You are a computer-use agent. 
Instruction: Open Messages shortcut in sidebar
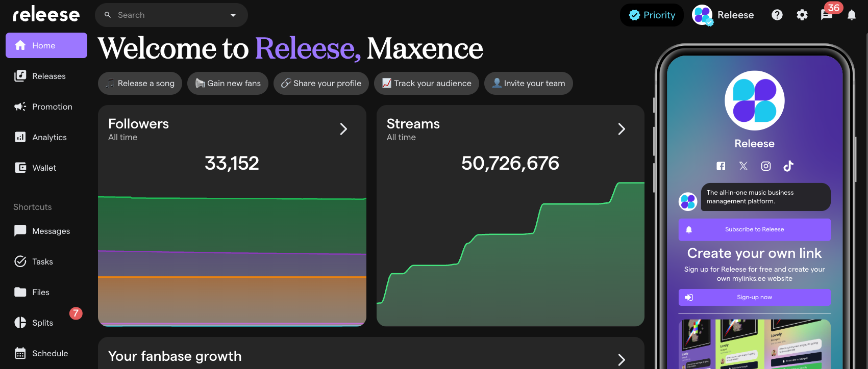coord(46,231)
